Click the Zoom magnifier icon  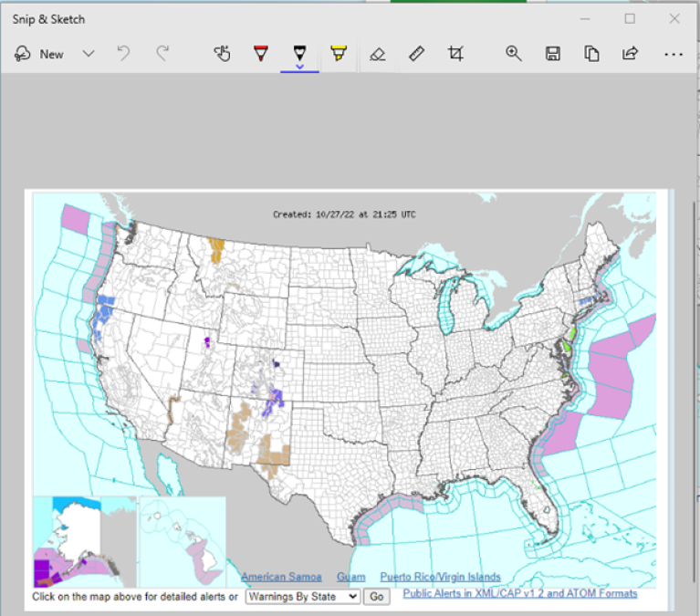514,54
